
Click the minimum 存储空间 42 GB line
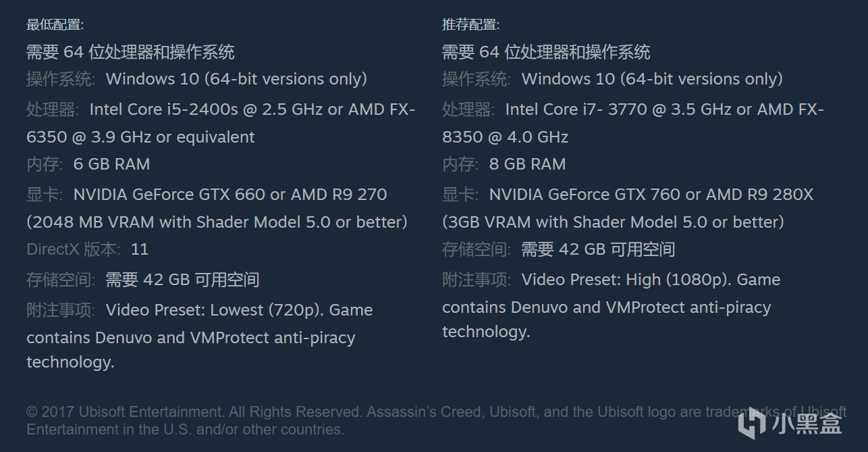pyautogui.click(x=143, y=280)
